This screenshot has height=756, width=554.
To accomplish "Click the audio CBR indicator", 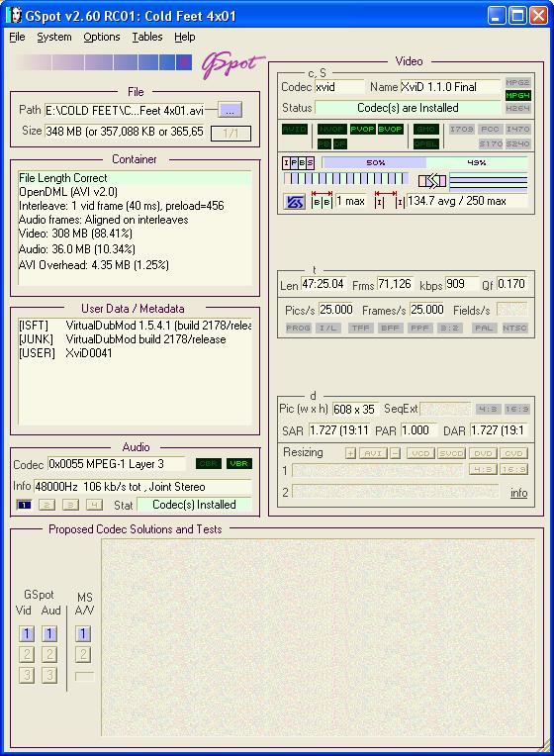I will [x=209, y=464].
